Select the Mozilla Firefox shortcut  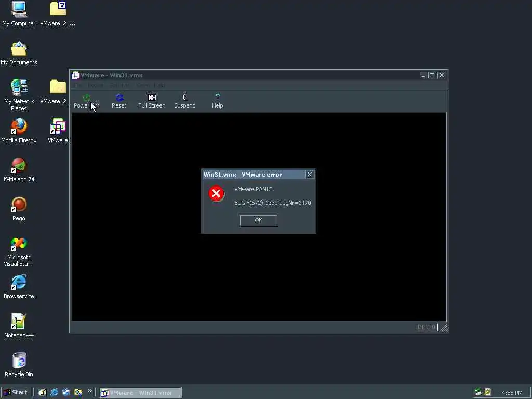pyautogui.click(x=19, y=131)
